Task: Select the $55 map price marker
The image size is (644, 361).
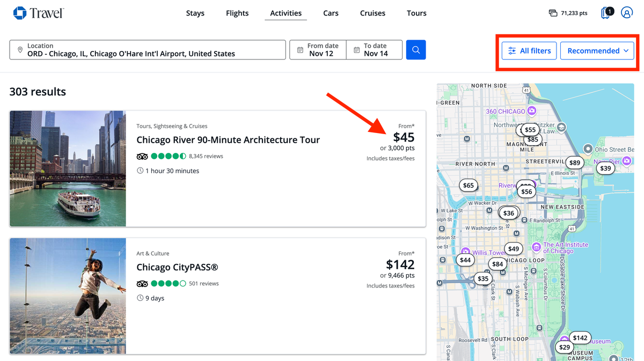Action: coord(530,129)
